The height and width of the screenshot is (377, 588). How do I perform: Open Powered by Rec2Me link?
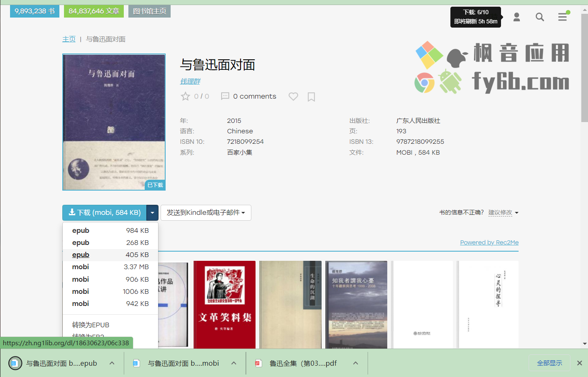click(x=489, y=242)
